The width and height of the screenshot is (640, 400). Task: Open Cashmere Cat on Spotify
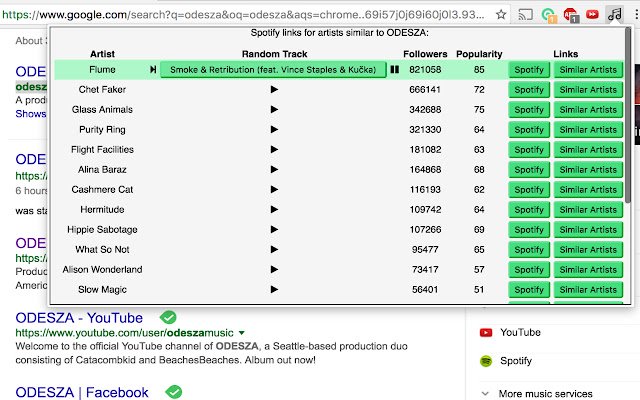click(x=529, y=190)
